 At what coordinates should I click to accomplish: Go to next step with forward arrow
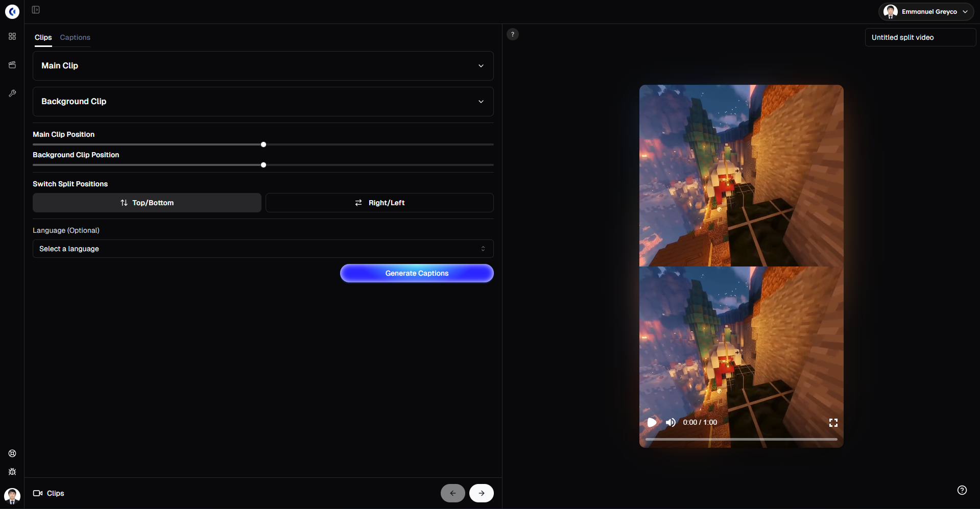pyautogui.click(x=482, y=493)
